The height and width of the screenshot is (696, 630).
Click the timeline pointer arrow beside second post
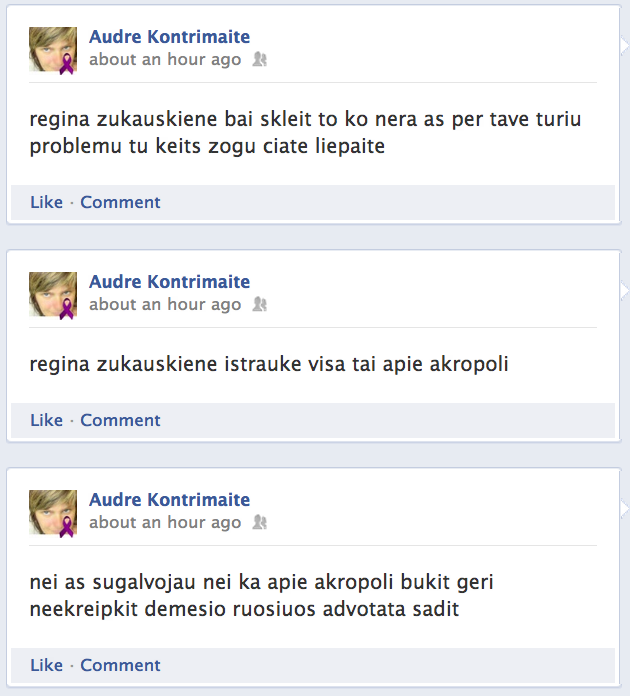click(625, 291)
